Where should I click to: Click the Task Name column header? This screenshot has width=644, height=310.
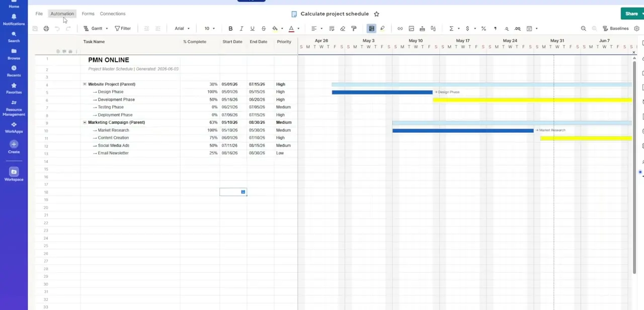coord(94,42)
